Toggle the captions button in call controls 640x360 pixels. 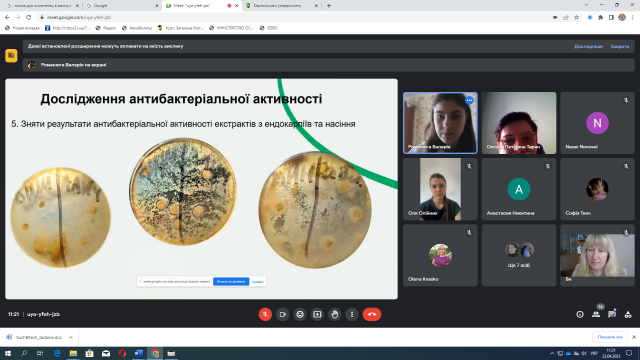pos(300,314)
